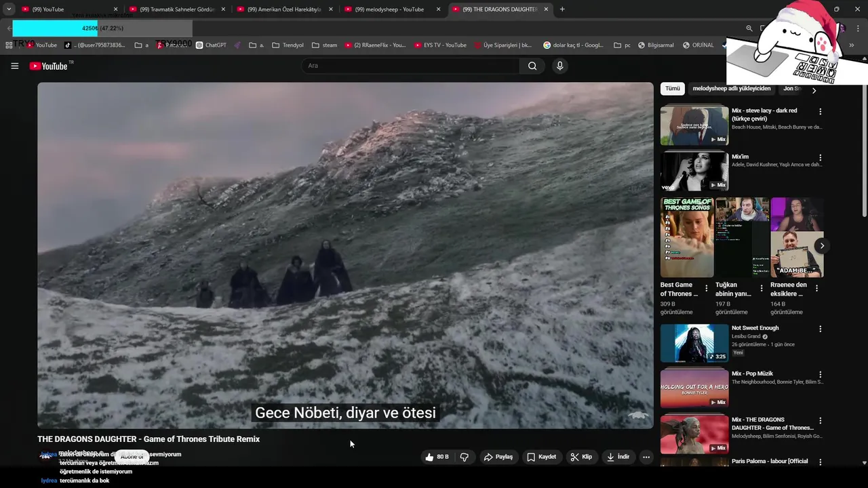This screenshot has width=868, height=488.
Task: Switch to the first YouTube browser tab
Action: click(68, 9)
